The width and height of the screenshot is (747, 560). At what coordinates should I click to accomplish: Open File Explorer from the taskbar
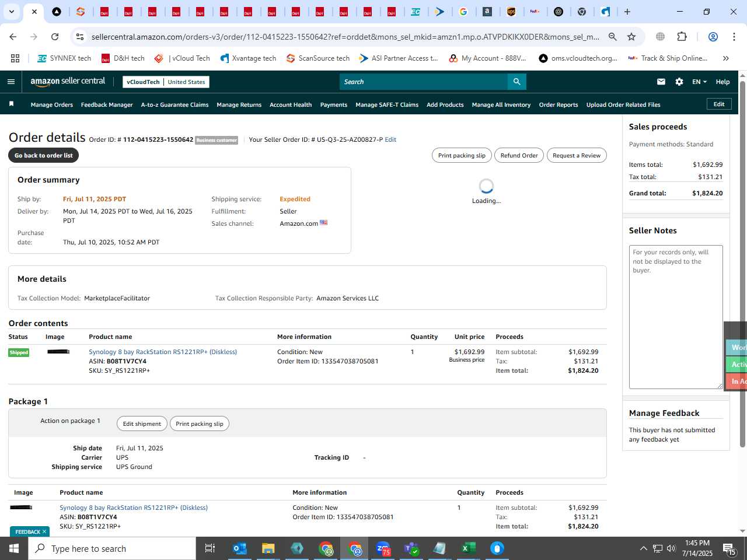268,548
